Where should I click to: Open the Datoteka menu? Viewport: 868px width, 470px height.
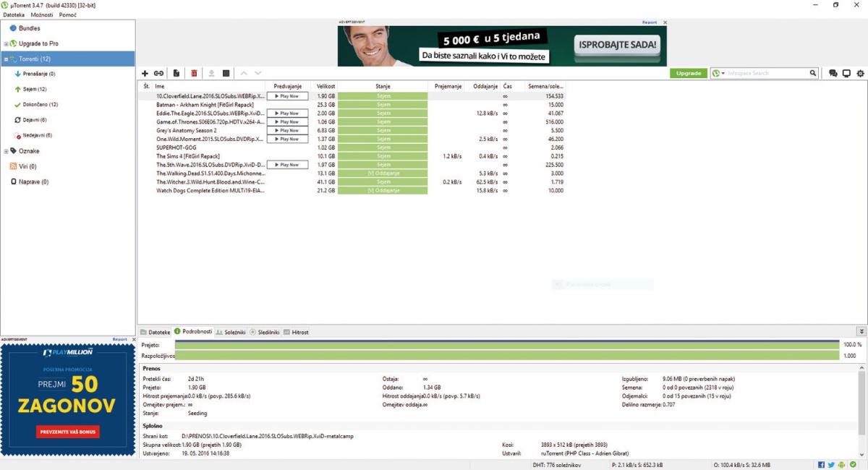point(14,15)
